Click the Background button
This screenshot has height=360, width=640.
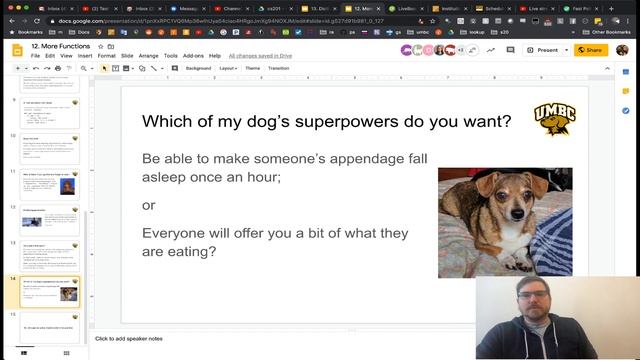point(198,68)
